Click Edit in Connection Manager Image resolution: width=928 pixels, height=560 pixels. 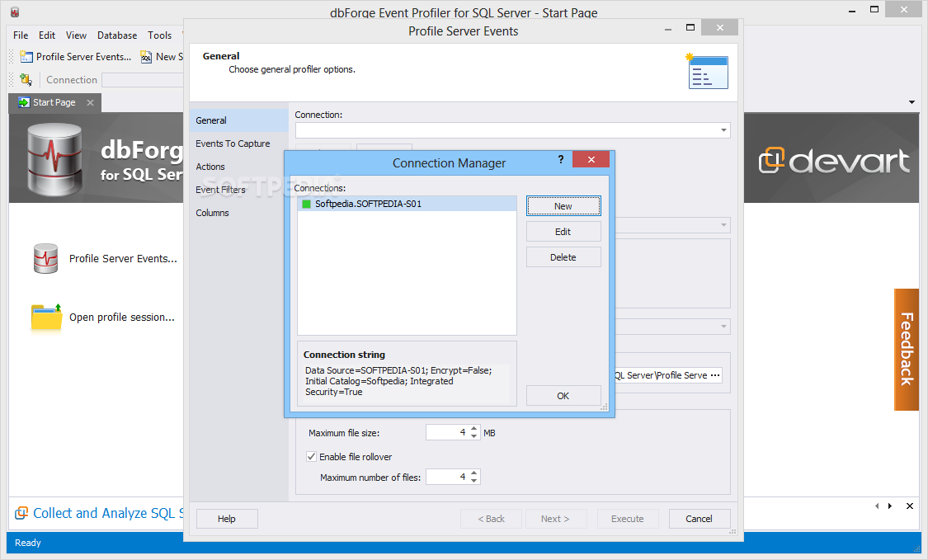[563, 232]
